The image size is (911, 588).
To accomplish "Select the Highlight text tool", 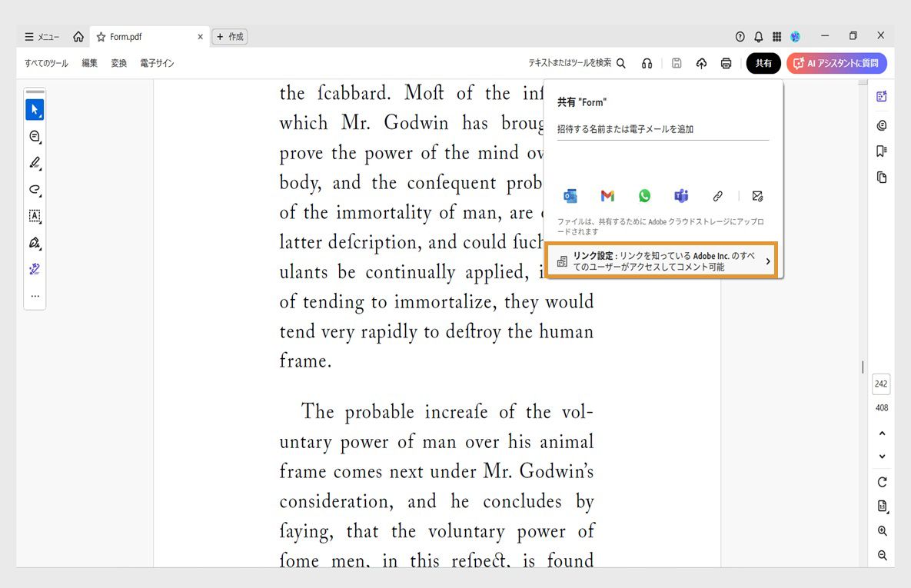I will 34,163.
